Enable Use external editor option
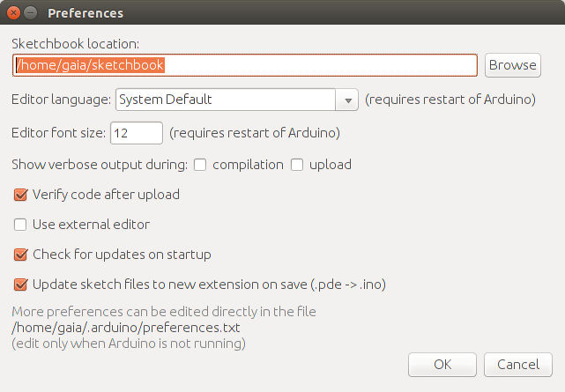The image size is (565, 392). tap(21, 225)
